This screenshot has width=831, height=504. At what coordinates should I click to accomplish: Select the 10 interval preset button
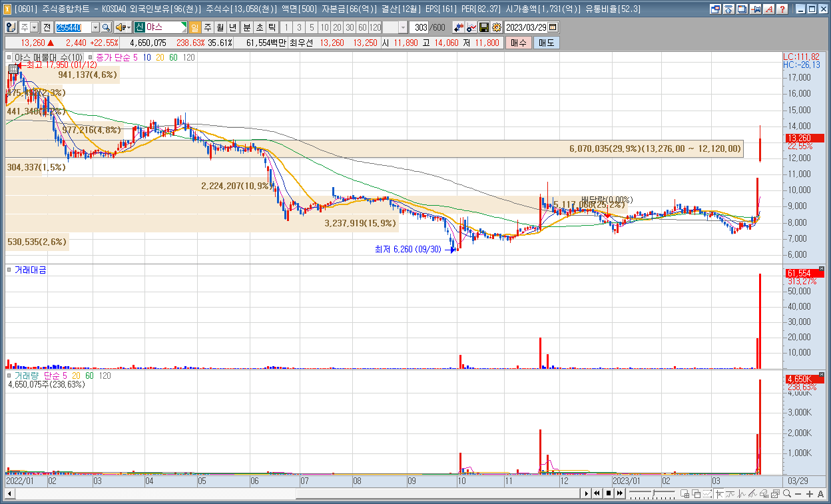pos(324,27)
